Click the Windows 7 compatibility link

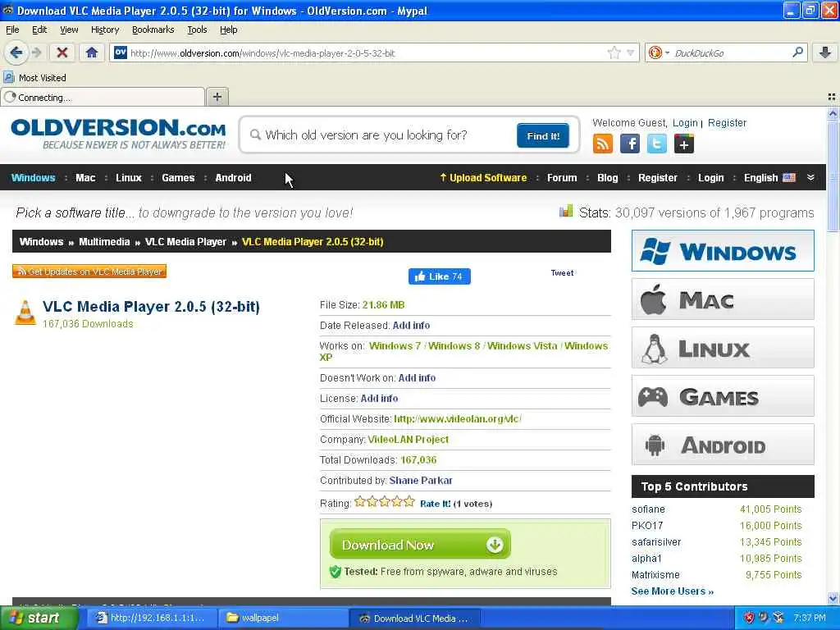(x=395, y=345)
